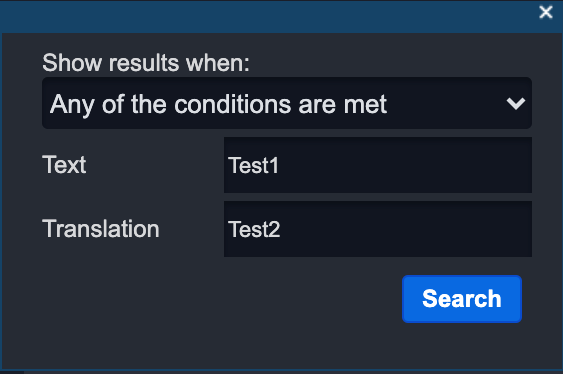Focus the Translation input field containing Test2
The image size is (563, 374).
point(378,229)
